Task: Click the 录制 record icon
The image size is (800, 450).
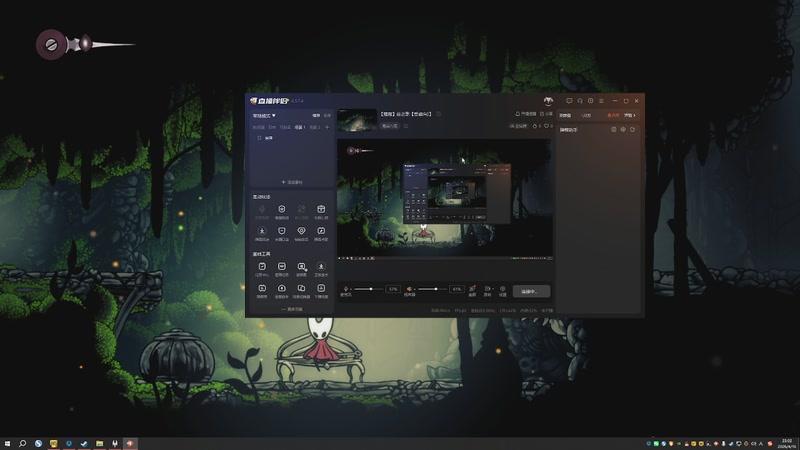Action: click(x=487, y=291)
